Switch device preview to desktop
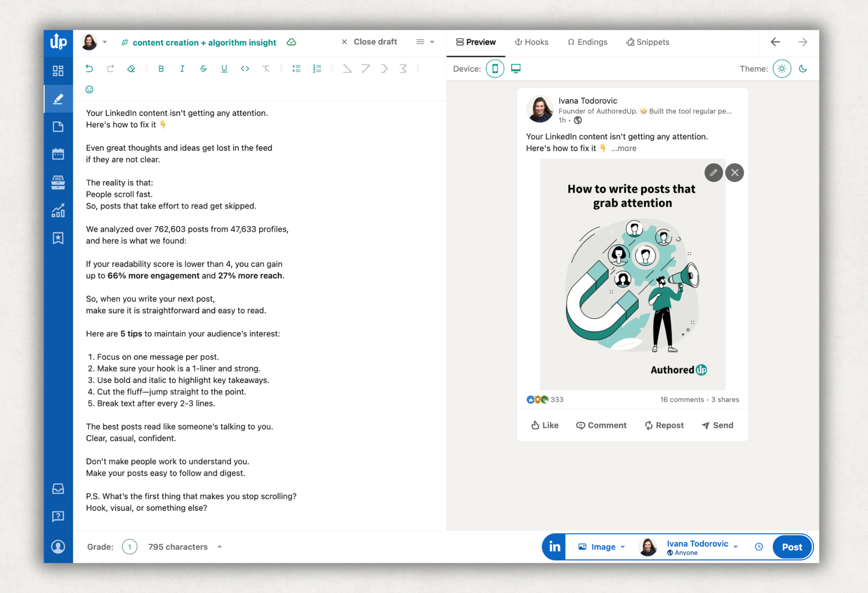 click(515, 68)
